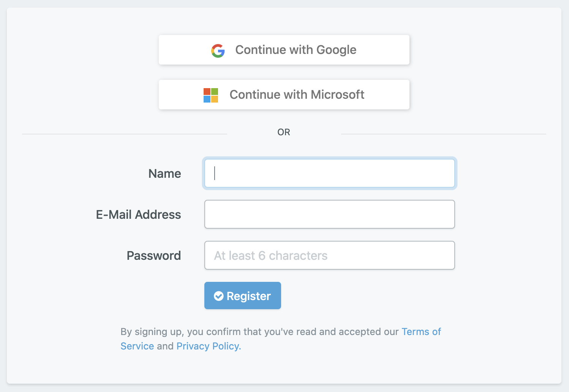Choose Continue with Microsoft button

284,95
